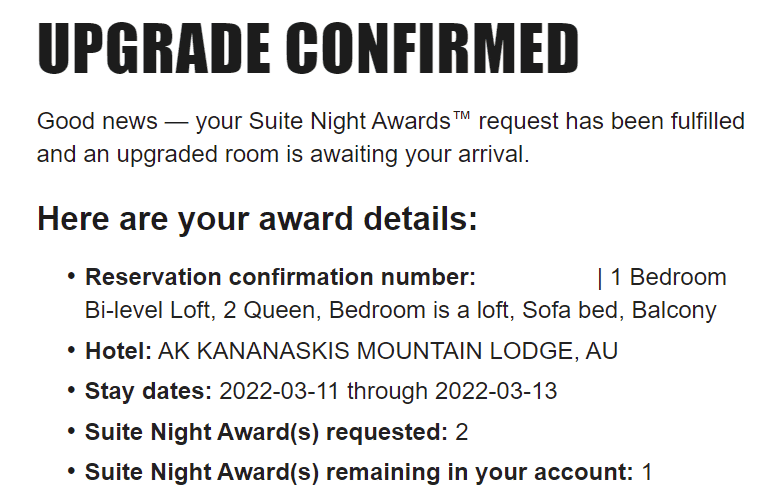Screen dimensions: 763x498
Task: Click the Reservation confirmation number label
Action: pos(280,277)
